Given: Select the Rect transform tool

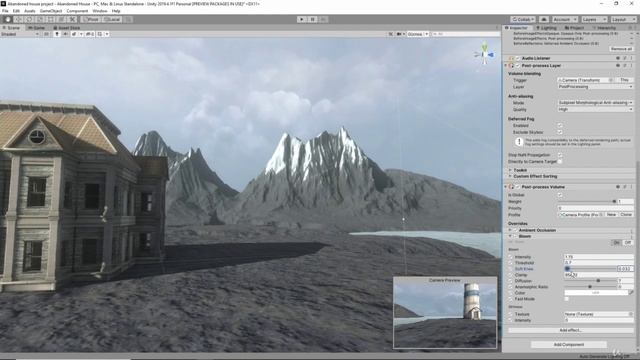Looking at the screenshot, I should coord(51,19).
